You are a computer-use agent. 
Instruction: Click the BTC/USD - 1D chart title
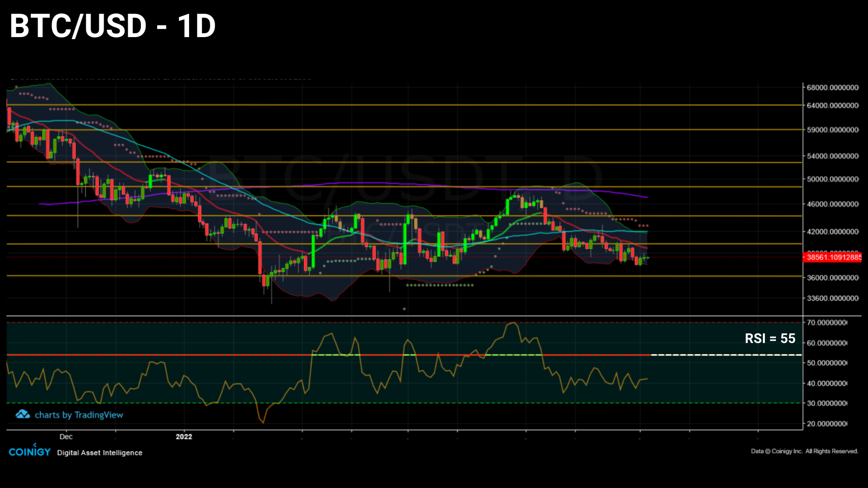click(x=111, y=27)
